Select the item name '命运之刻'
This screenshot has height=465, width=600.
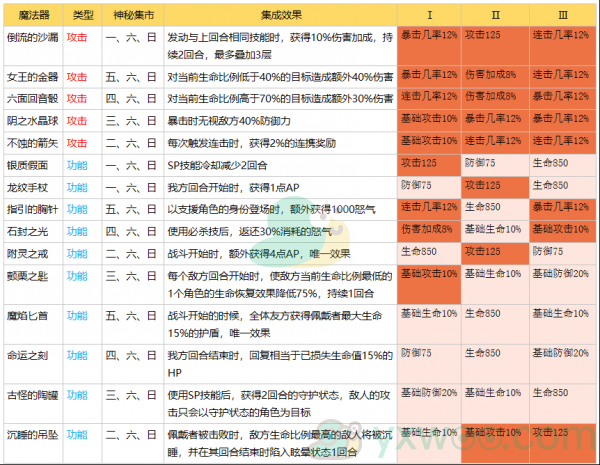[28, 356]
